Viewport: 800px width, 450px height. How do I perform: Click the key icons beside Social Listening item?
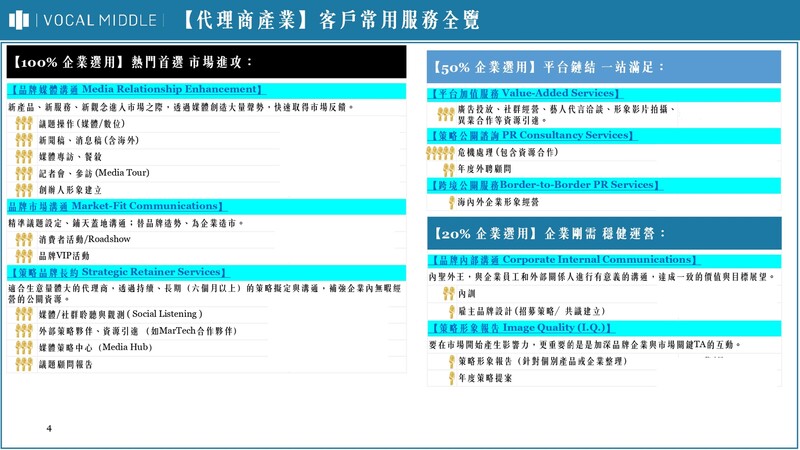25,314
